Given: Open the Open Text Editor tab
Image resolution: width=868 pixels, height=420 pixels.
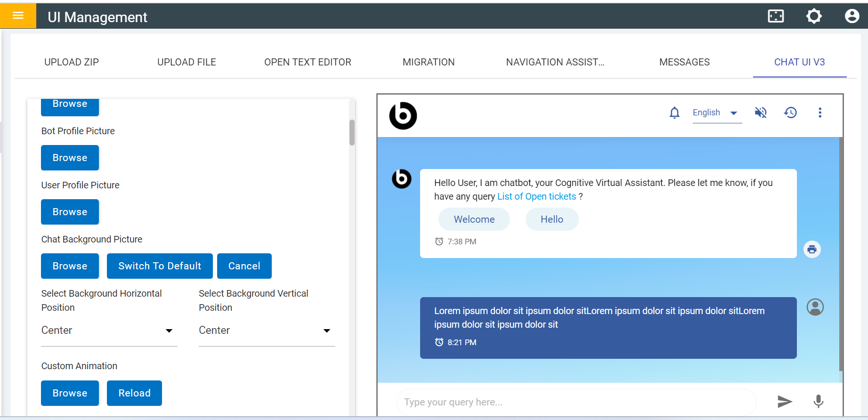Looking at the screenshot, I should point(308,62).
